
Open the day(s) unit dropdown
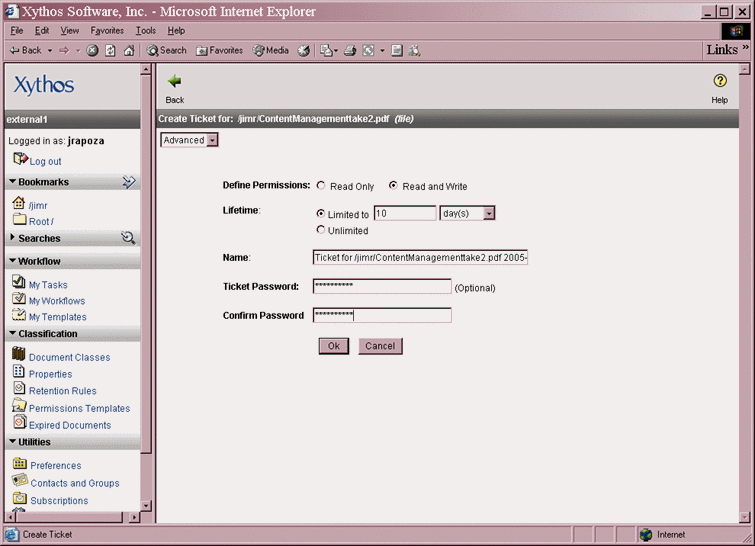click(x=467, y=213)
